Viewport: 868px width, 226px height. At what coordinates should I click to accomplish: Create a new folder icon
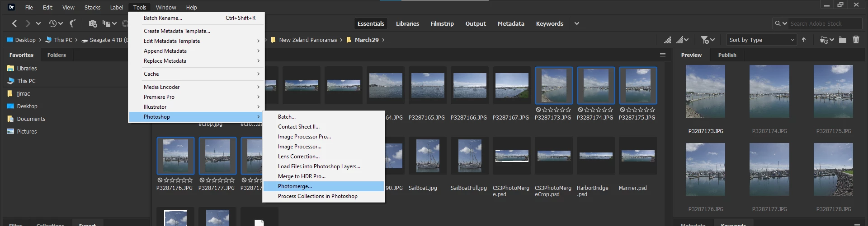(843, 40)
